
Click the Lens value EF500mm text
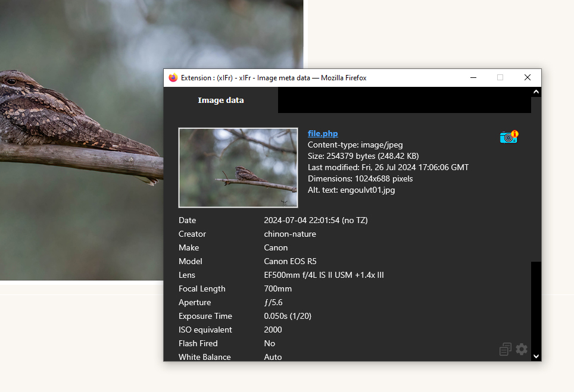point(324,275)
